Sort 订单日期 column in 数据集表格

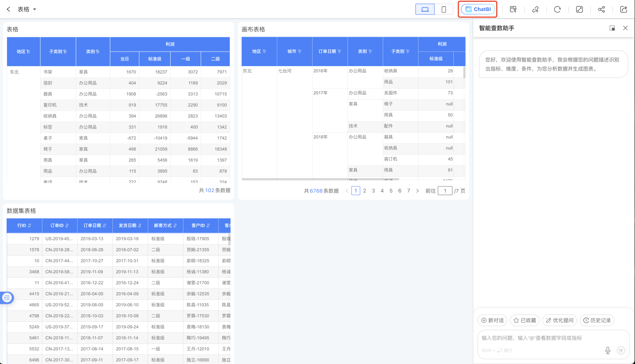(104, 226)
